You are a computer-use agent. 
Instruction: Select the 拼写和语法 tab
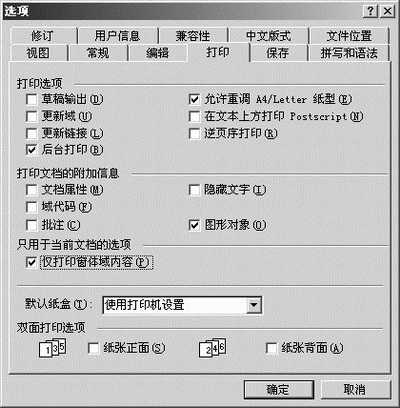(349, 53)
